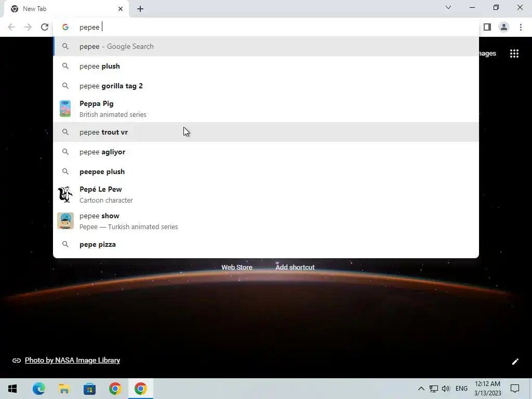
Task: Open the volume speaker tray icon
Action: point(446,389)
